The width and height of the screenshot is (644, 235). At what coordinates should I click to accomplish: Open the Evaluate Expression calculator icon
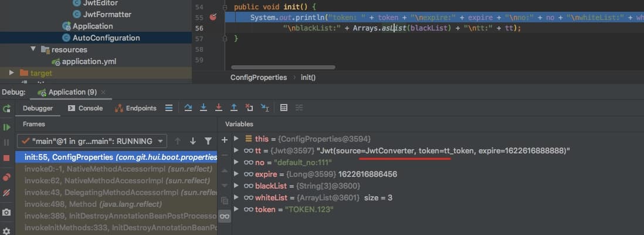[284, 108]
